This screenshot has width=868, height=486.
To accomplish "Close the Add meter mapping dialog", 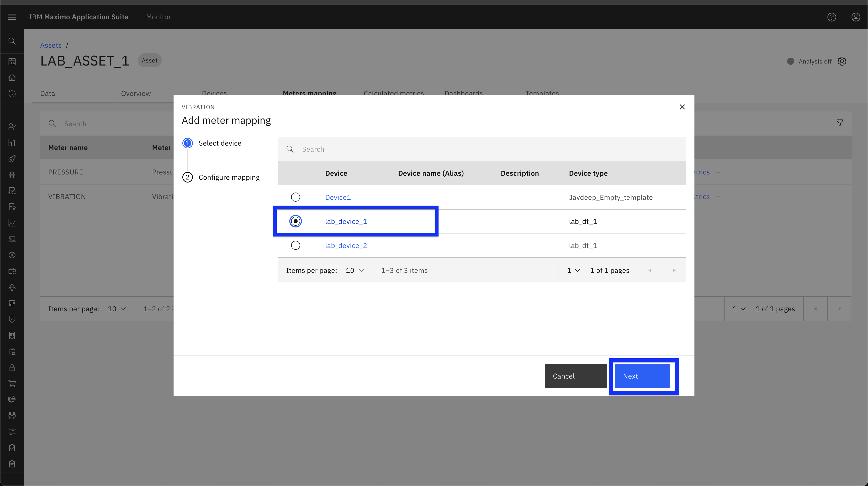I will (x=682, y=107).
